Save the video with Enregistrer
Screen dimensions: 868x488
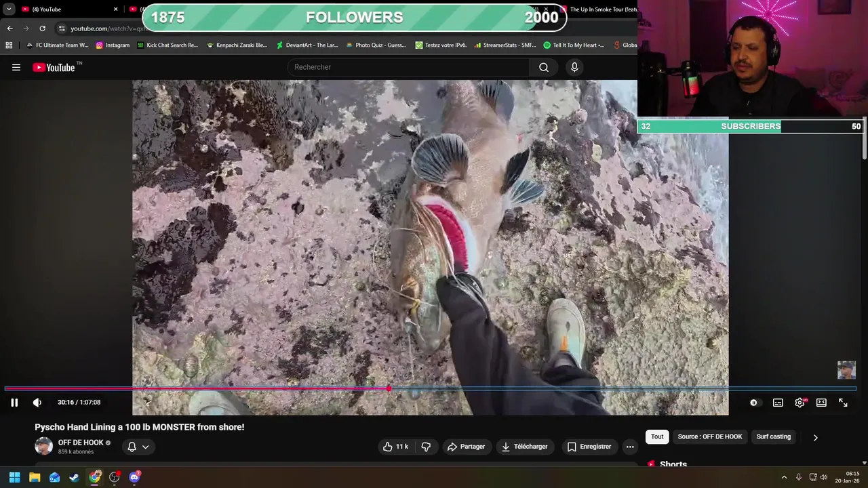(x=589, y=447)
